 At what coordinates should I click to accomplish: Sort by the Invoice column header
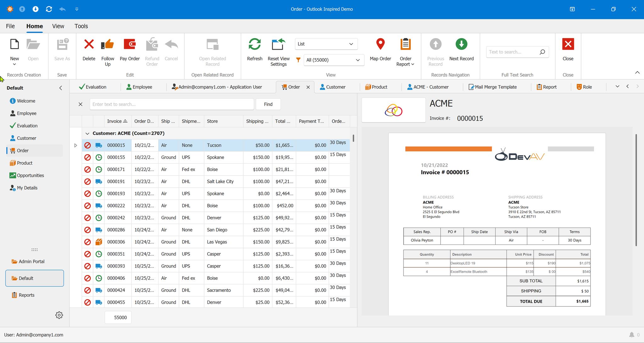[117, 121]
